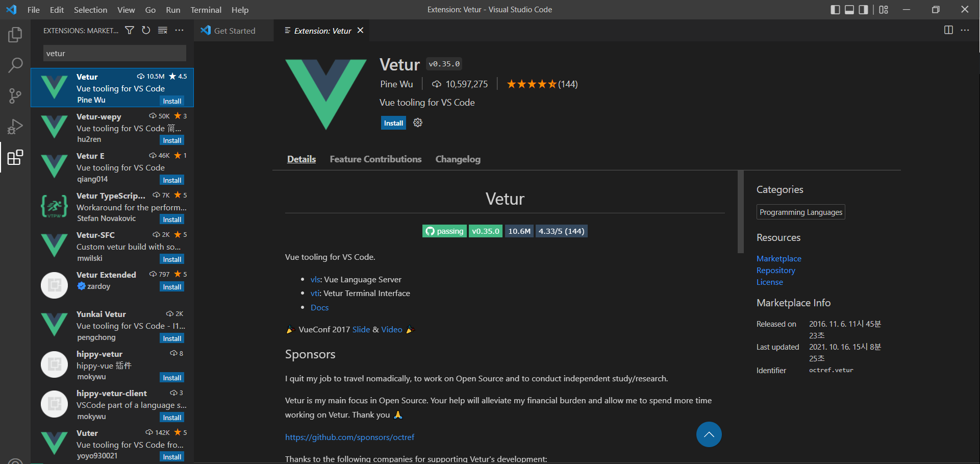Image resolution: width=980 pixels, height=464 pixels.
Task: Split the editor to the right
Action: click(x=948, y=30)
